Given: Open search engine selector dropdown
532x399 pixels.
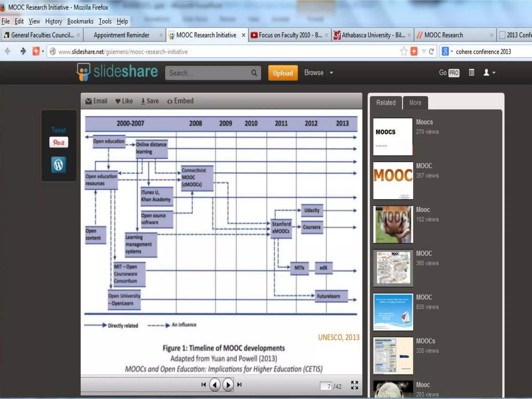Looking at the screenshot, I should (x=447, y=51).
